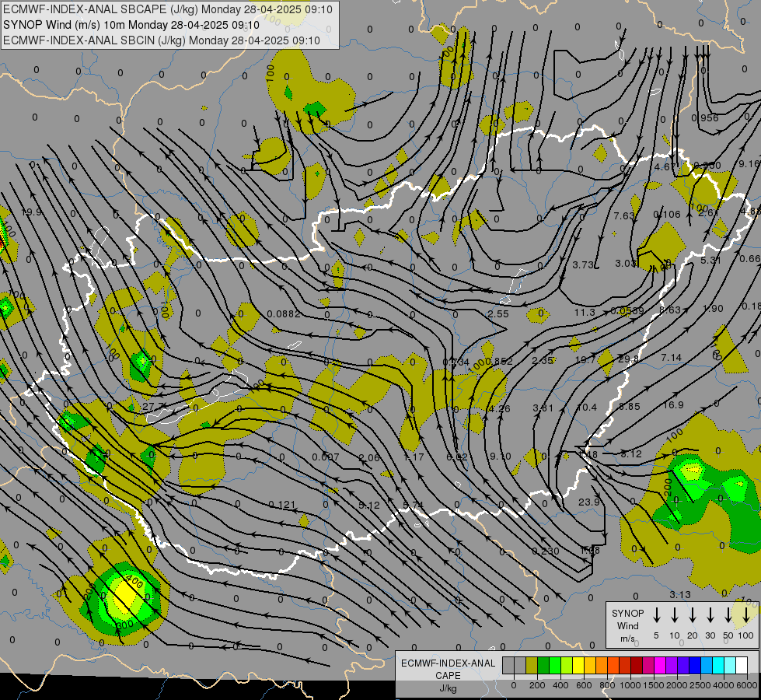Screen dimensions: 761x700
Task: Click the map value 23.9
Action: tap(588, 502)
